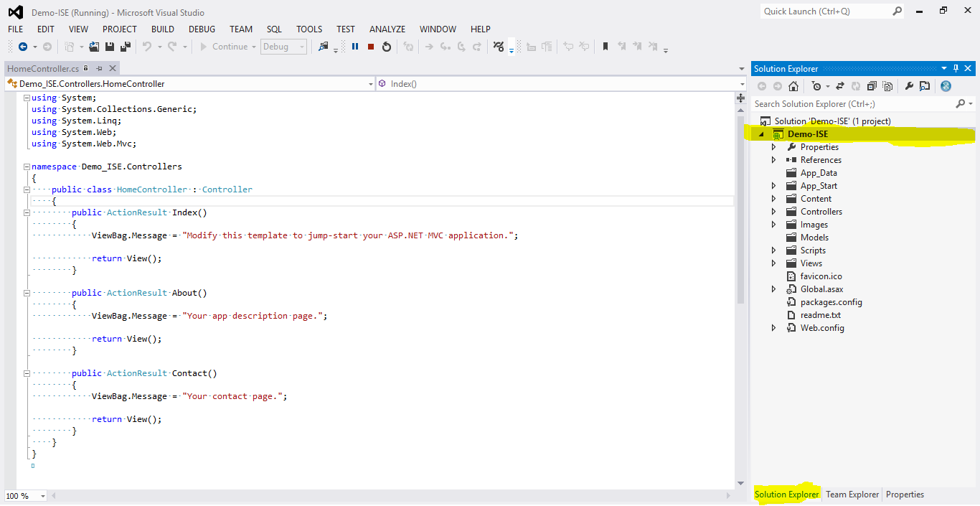Save the current file with Save icon
Image resolution: width=980 pixels, height=506 pixels.
coord(109,47)
